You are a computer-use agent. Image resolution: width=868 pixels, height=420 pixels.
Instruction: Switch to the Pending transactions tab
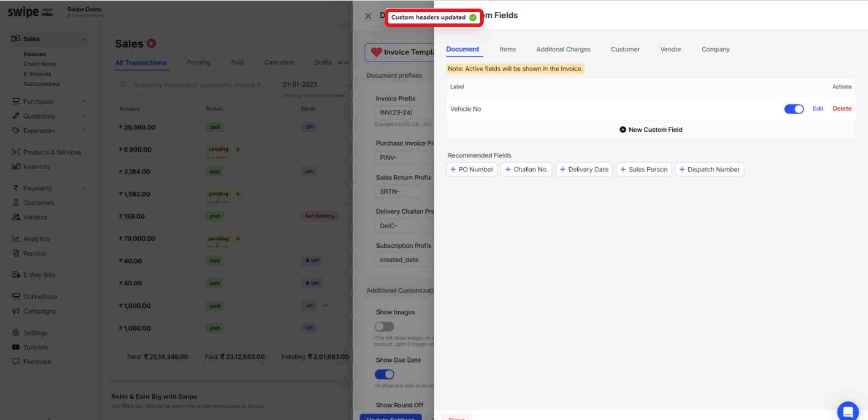(x=198, y=62)
